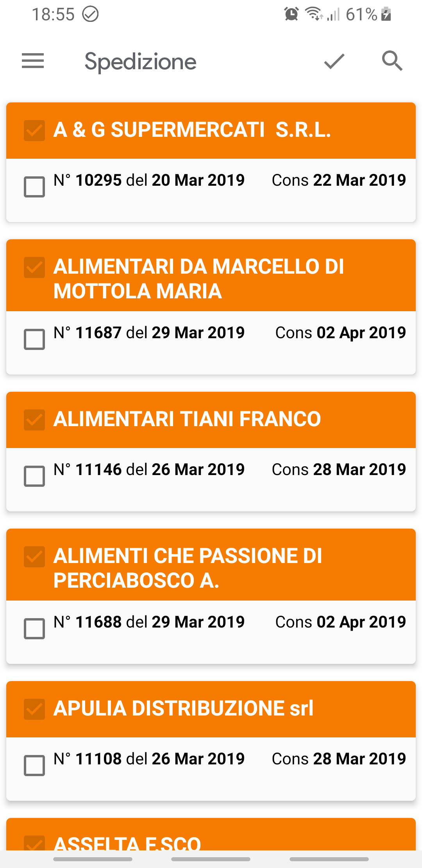Image resolution: width=422 pixels, height=868 pixels.
Task: Toggle ALIMENTARI TIANI FRANCO header checkbox
Action: click(x=34, y=420)
